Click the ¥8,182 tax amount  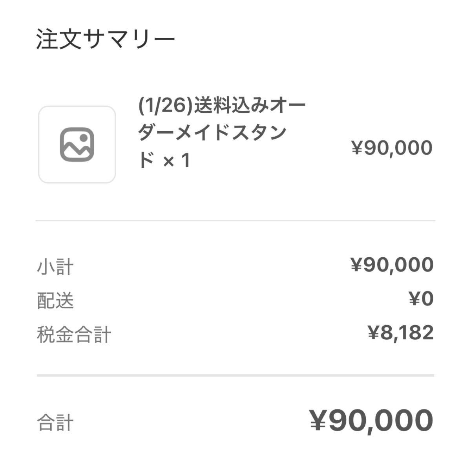click(x=401, y=333)
